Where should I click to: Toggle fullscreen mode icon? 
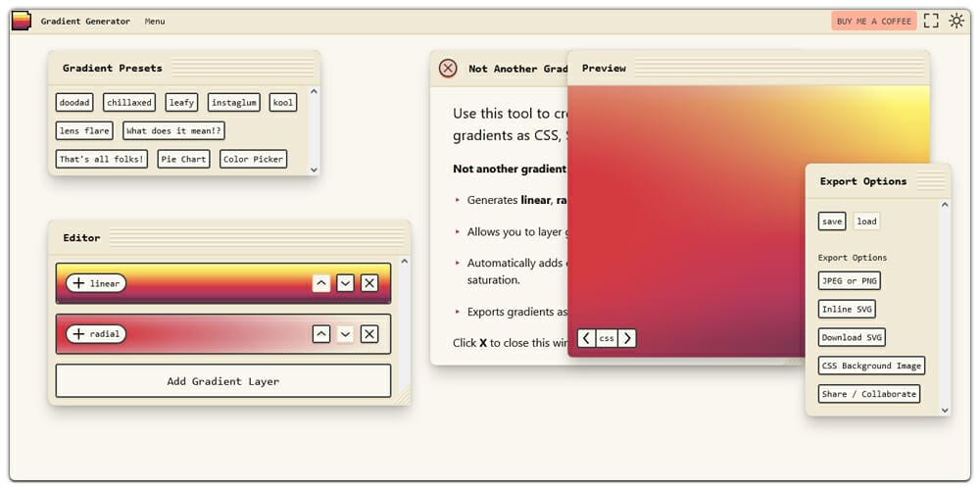pyautogui.click(x=931, y=21)
